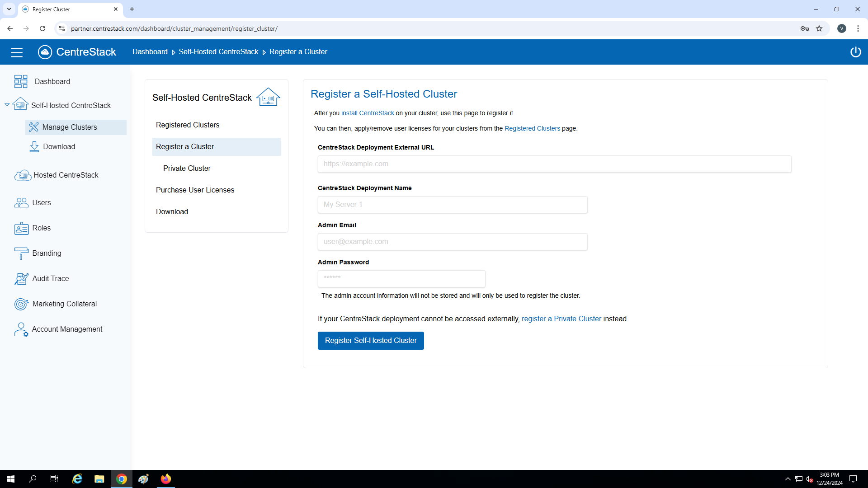Go back to previous page
The width and height of the screenshot is (868, 488).
pyautogui.click(x=10, y=28)
